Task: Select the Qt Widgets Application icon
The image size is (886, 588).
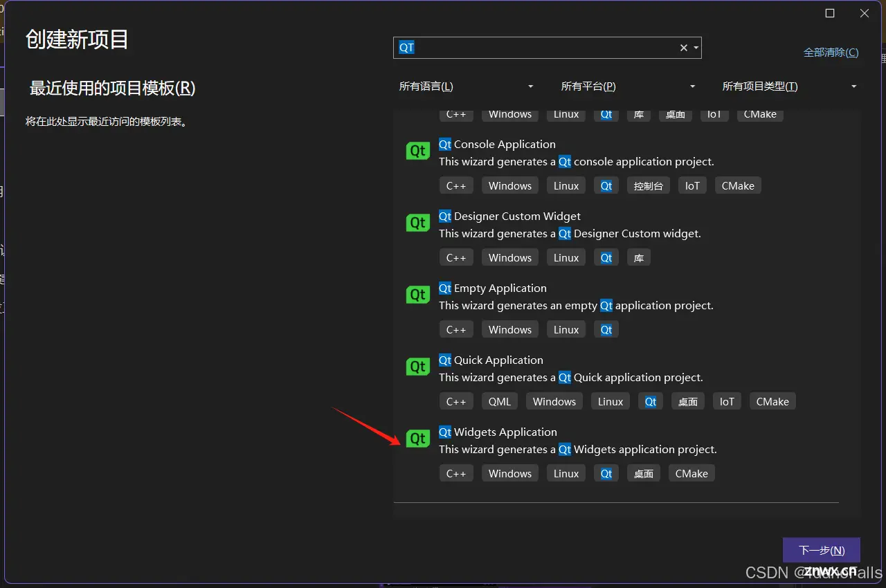Action: pyautogui.click(x=418, y=439)
